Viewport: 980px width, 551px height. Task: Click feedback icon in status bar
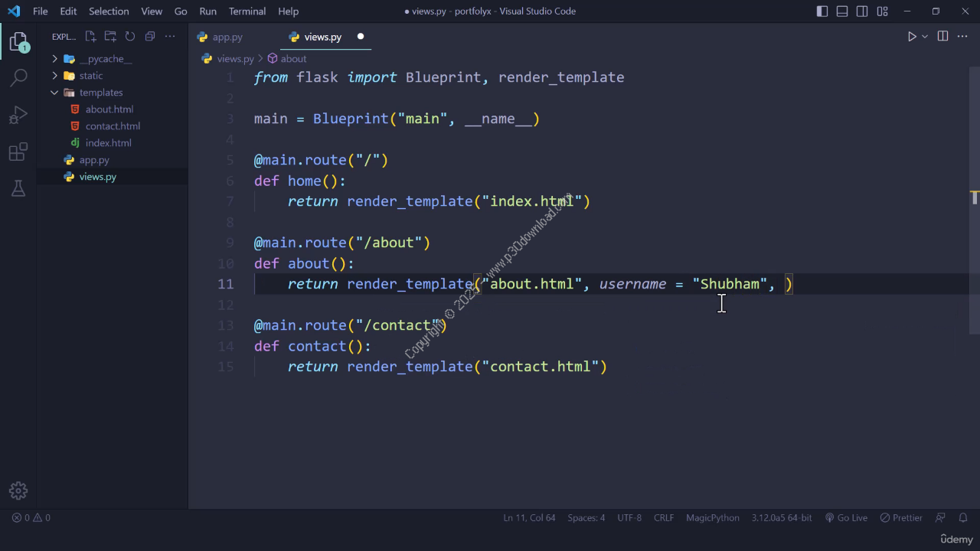(941, 518)
